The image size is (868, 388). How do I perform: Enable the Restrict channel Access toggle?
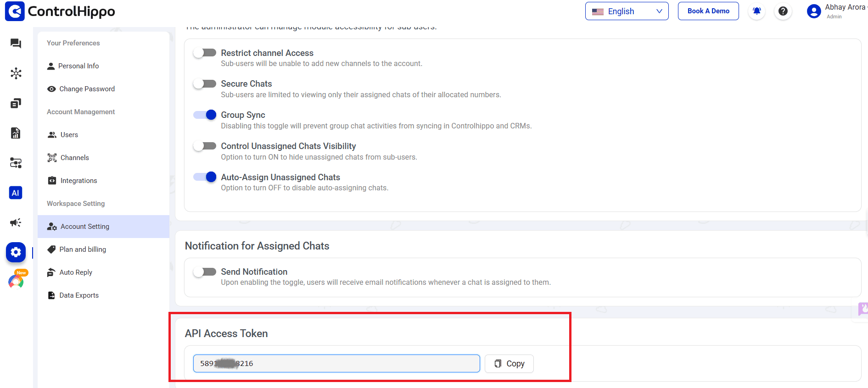point(205,53)
